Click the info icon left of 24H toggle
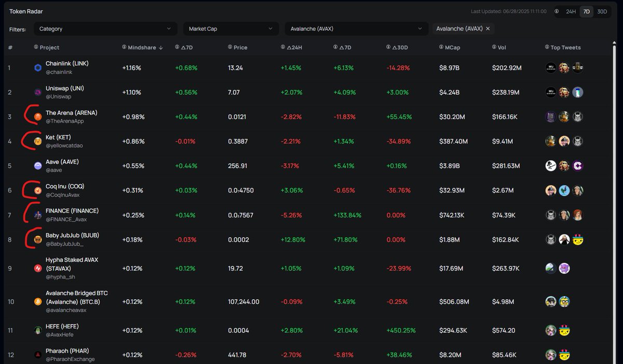The image size is (623, 364). [557, 11]
